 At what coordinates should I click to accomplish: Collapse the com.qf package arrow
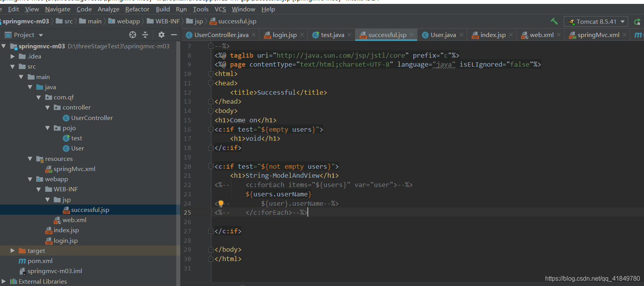click(x=39, y=97)
